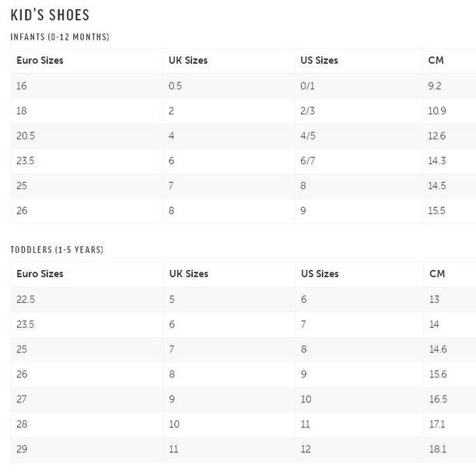
Task: Click infant CM value 15.5
Action: point(436,211)
